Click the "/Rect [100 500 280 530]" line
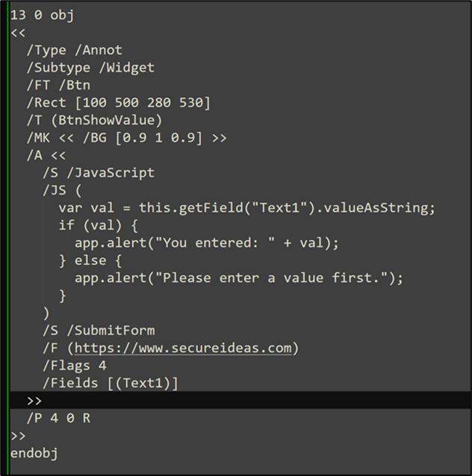The width and height of the screenshot is (472, 476). click(118, 102)
